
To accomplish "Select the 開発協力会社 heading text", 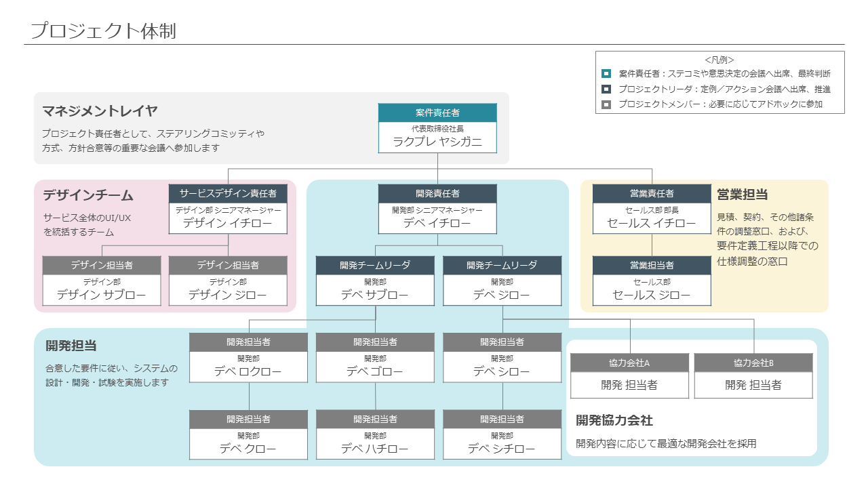I will click(x=614, y=420).
